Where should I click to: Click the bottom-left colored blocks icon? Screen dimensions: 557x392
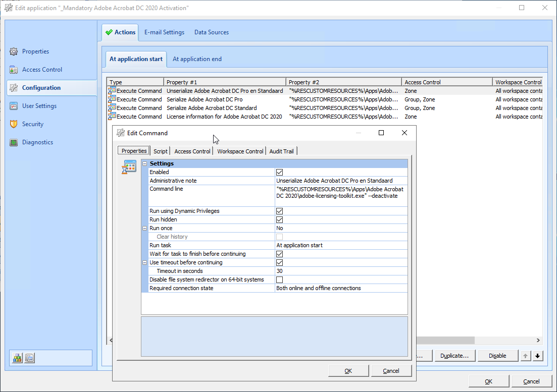pos(18,358)
